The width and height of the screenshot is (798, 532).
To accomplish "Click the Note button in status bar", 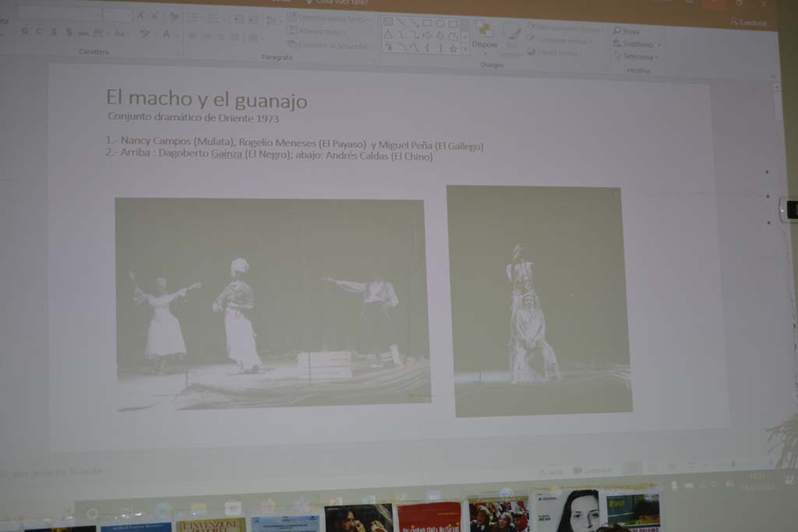I will coord(551,472).
